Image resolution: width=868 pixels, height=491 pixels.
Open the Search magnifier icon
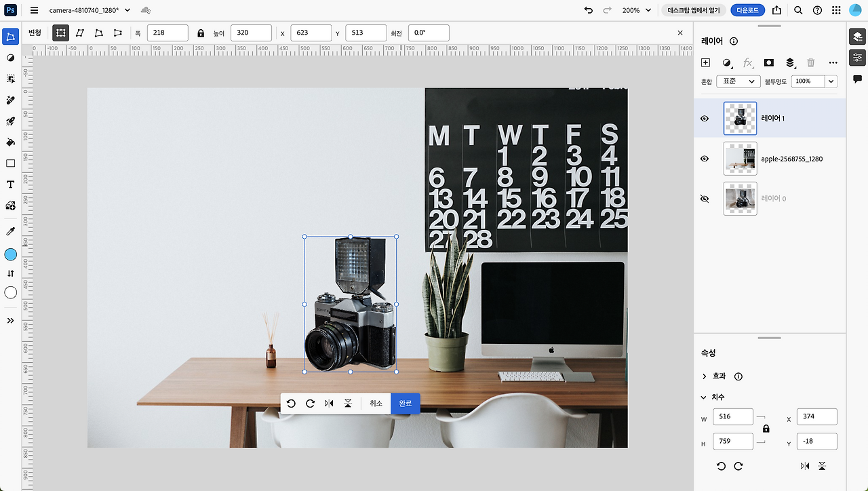point(798,10)
